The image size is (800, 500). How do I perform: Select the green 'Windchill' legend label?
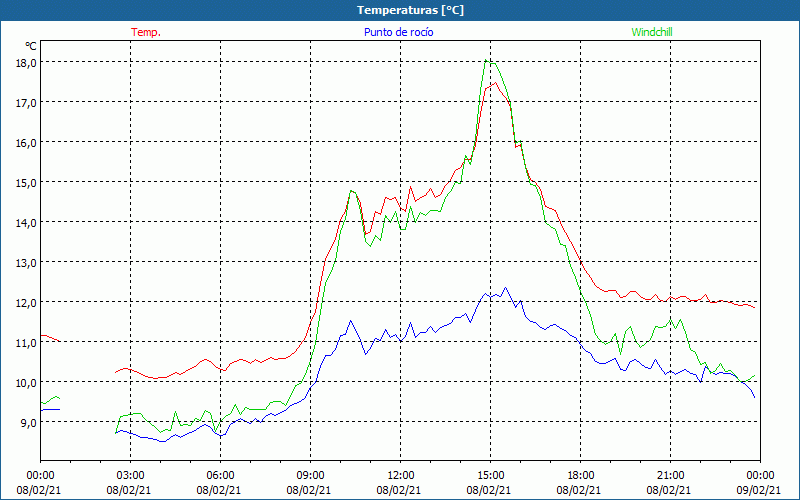point(652,32)
